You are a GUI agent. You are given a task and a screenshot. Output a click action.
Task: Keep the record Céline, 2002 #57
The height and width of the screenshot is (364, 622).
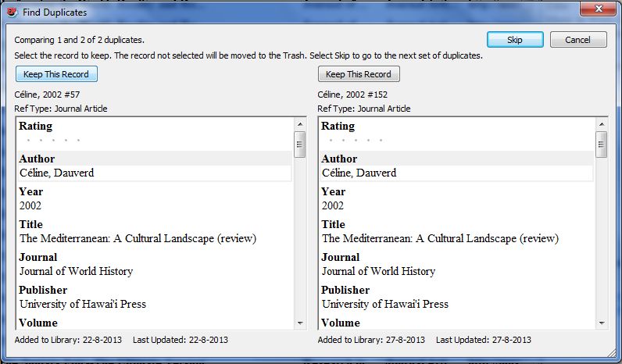coord(56,74)
